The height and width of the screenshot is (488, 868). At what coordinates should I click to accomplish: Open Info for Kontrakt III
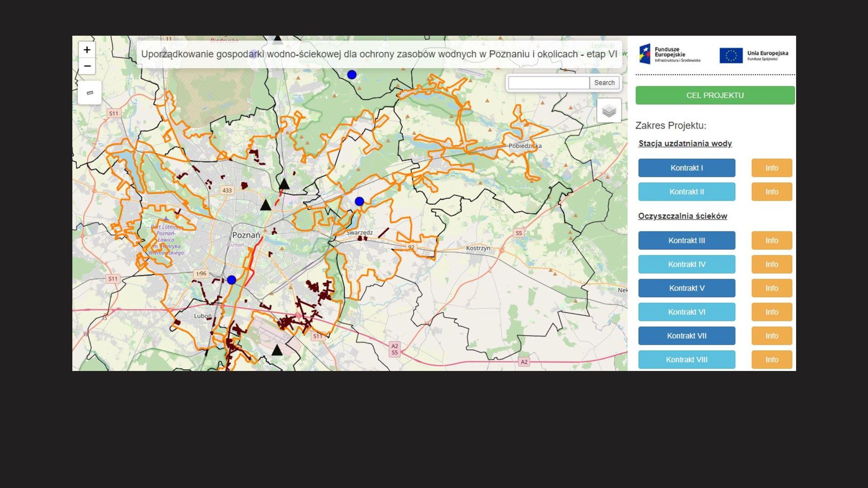772,241
